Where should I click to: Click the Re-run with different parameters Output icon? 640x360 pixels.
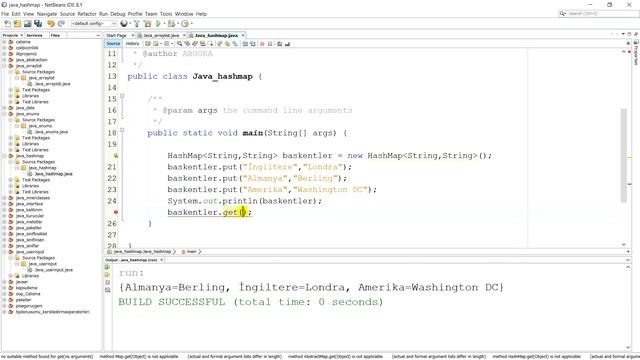108,275
